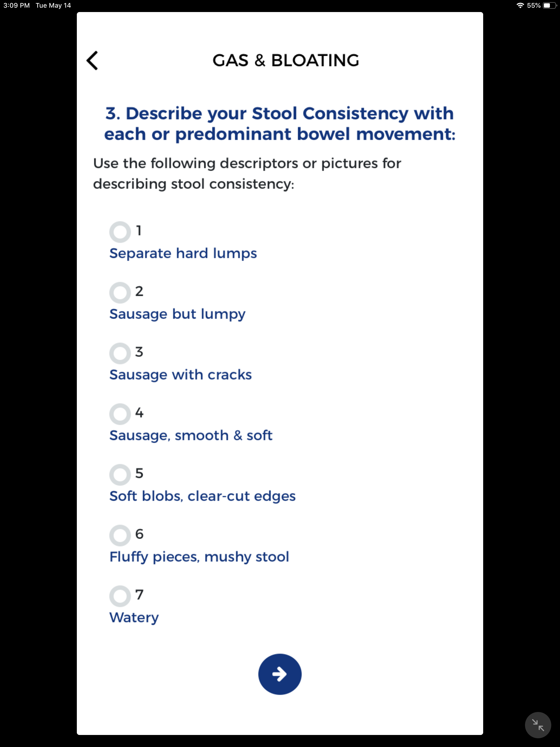Select option 4 Sausage, smooth & soft
Viewport: 560px width, 747px height.
click(120, 414)
